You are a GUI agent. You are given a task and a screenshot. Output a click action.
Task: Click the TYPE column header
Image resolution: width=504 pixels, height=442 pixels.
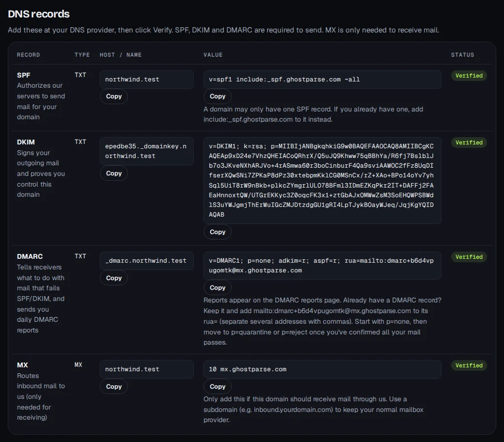(x=82, y=55)
